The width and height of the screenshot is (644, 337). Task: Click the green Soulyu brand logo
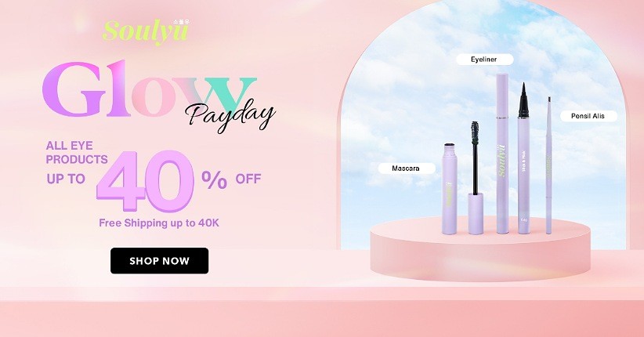(x=146, y=31)
